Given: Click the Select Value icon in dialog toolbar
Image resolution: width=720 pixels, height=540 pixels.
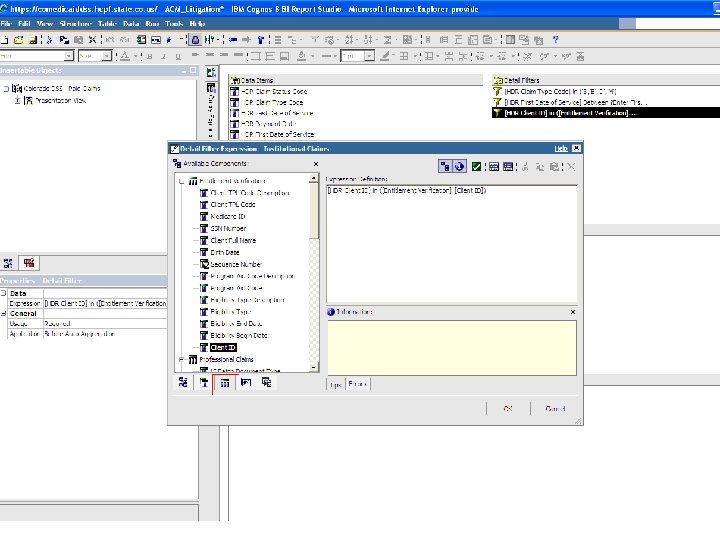Looking at the screenshot, I should (x=494, y=167).
